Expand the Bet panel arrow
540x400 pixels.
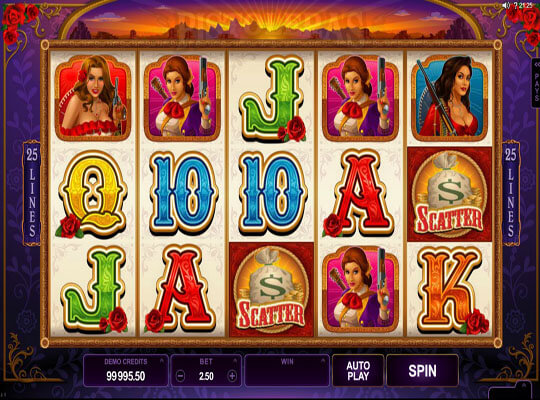coord(236,361)
